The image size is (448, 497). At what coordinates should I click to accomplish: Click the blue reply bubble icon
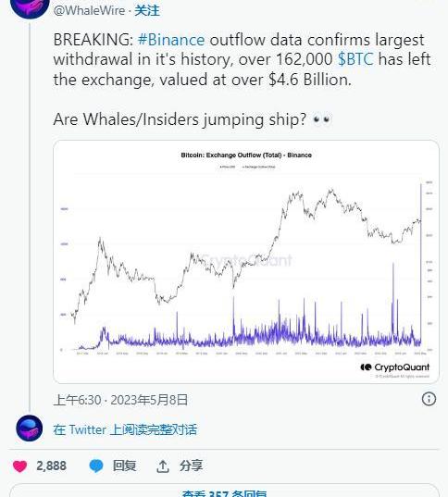click(x=96, y=466)
